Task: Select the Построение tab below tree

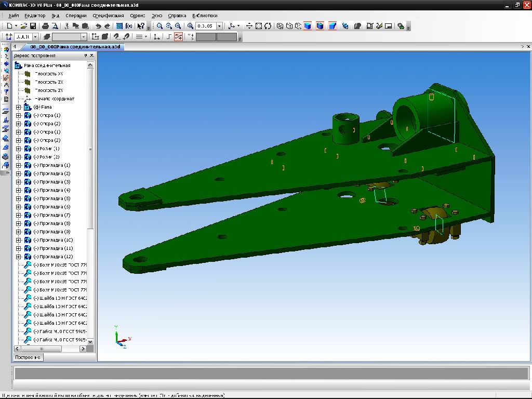Action: (28, 357)
